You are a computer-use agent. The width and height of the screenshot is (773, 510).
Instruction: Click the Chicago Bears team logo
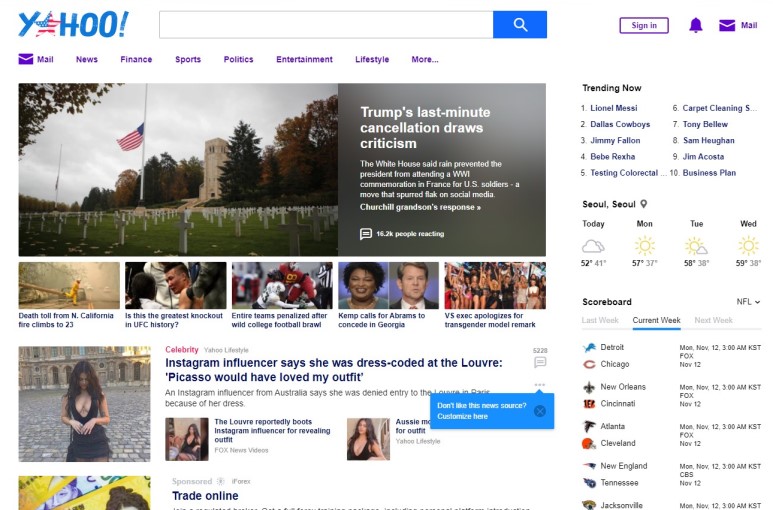coord(589,365)
